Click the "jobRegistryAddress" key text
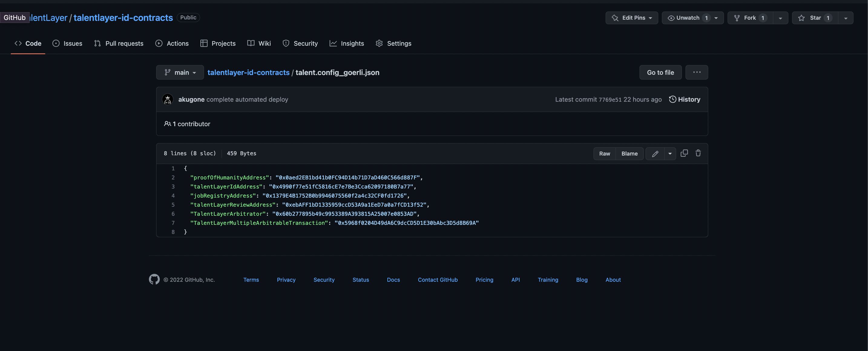868x351 pixels. coord(223,196)
